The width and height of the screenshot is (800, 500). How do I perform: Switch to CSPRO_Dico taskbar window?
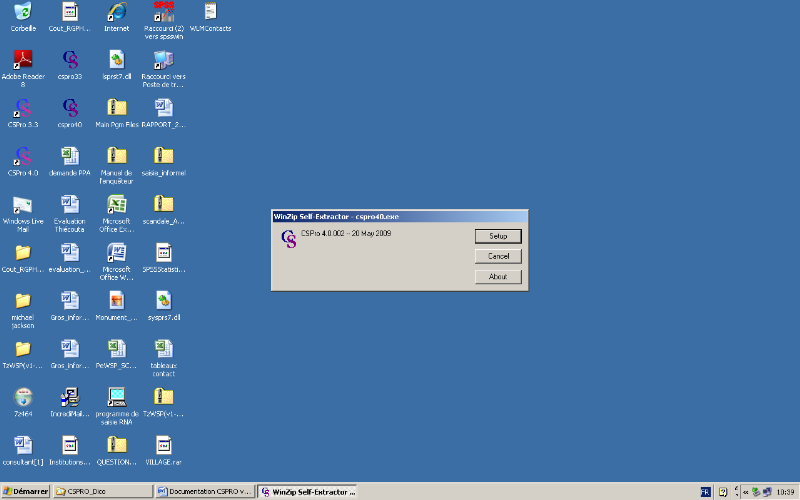103,492
